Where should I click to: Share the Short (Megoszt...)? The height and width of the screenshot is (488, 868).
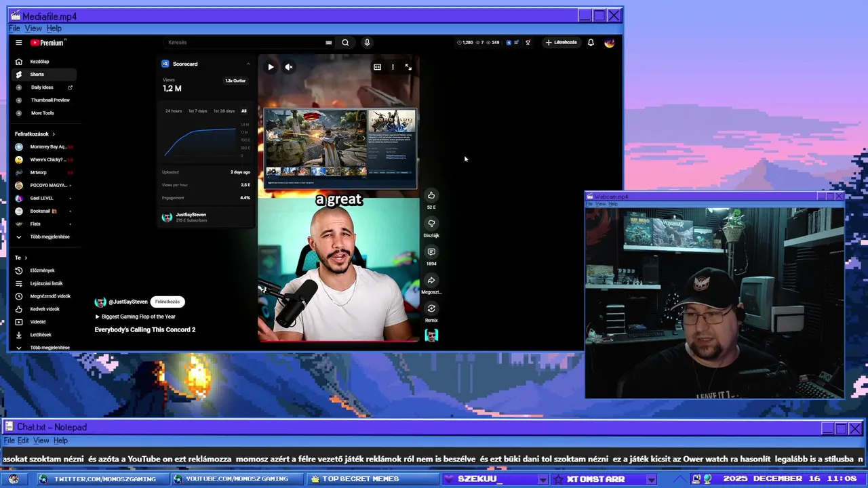[x=431, y=281]
